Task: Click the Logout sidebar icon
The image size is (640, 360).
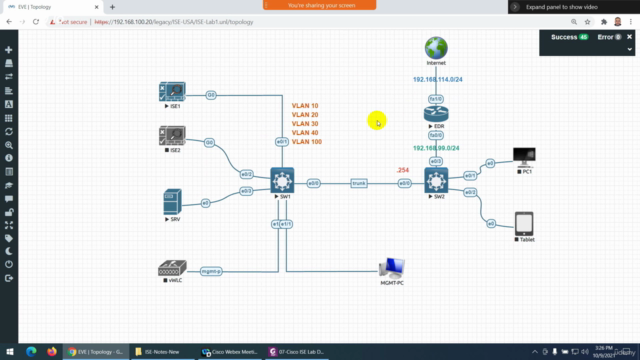Action: [x=9, y=278]
